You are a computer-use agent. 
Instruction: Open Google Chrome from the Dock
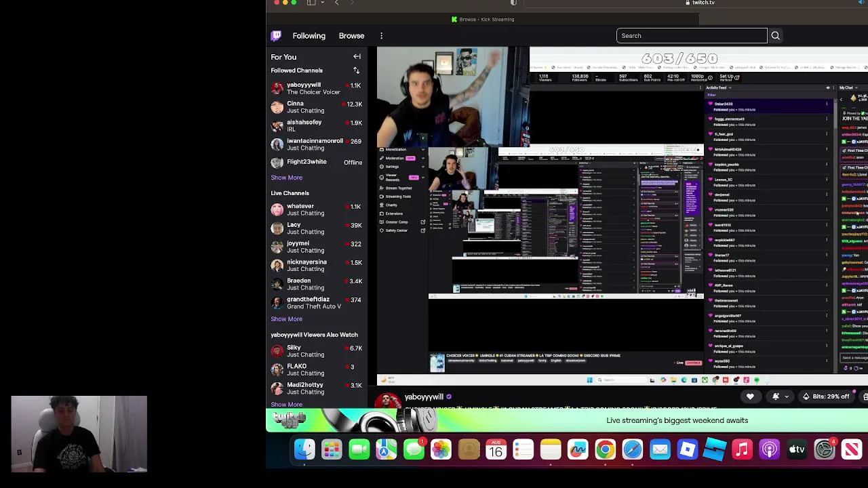point(605,449)
